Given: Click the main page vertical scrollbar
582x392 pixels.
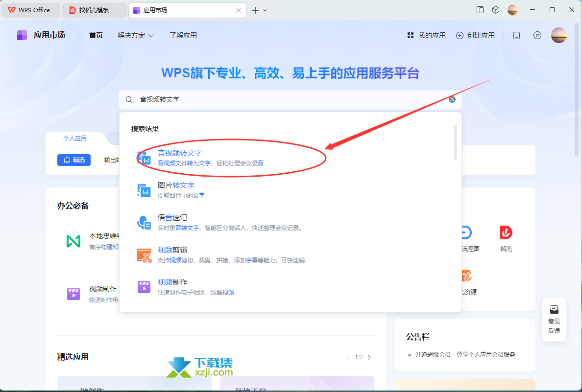Looking at the screenshot, I should [577, 89].
